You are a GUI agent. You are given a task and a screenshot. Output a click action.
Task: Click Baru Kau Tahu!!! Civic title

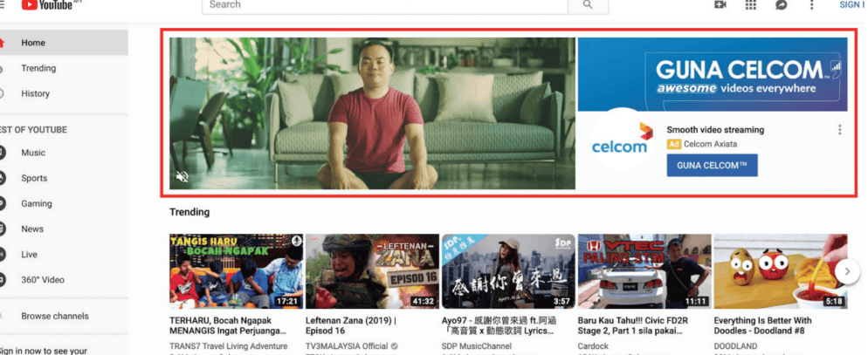[x=631, y=325]
